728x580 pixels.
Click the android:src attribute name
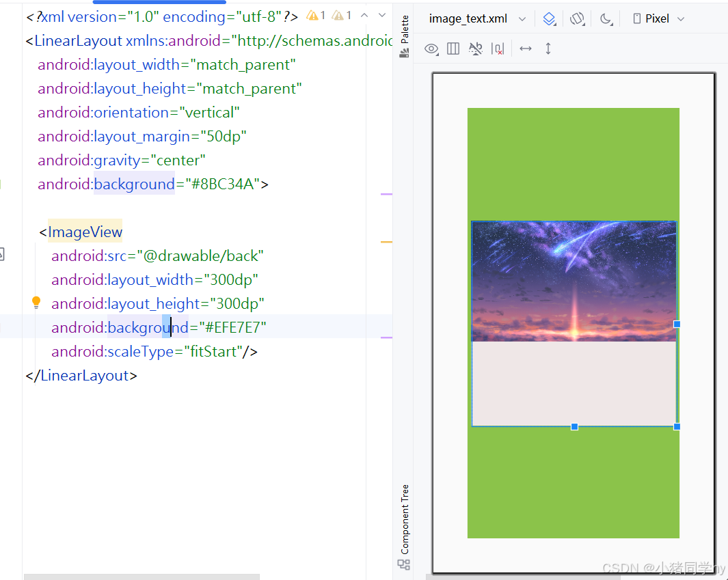[x=89, y=256]
